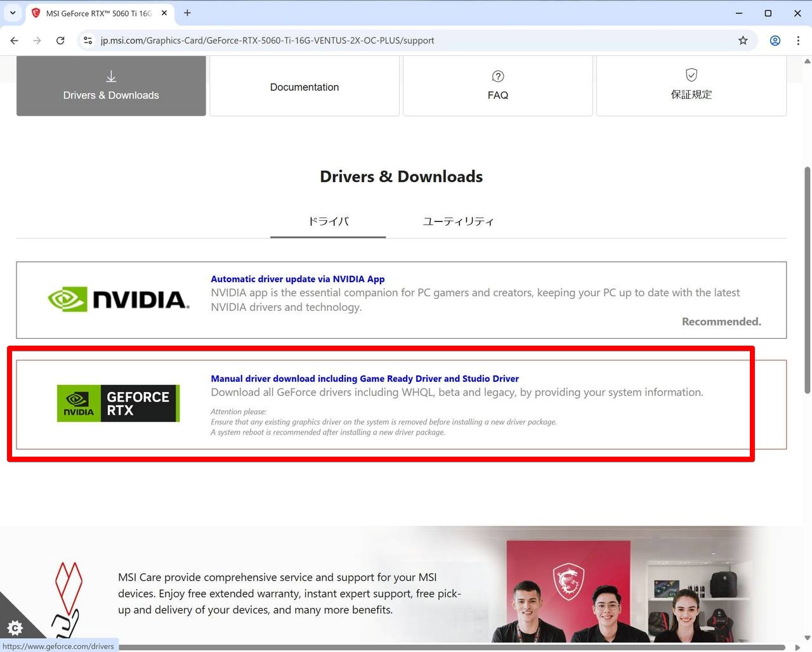Image resolution: width=812 pixels, height=652 pixels.
Task: Click the download arrow icon above Drivers & Downloads
Action: [x=111, y=76]
